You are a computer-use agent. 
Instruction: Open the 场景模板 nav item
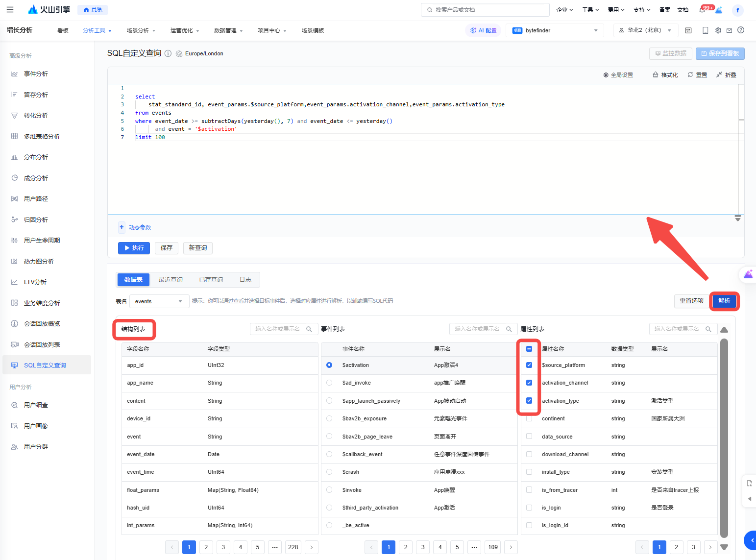[313, 30]
